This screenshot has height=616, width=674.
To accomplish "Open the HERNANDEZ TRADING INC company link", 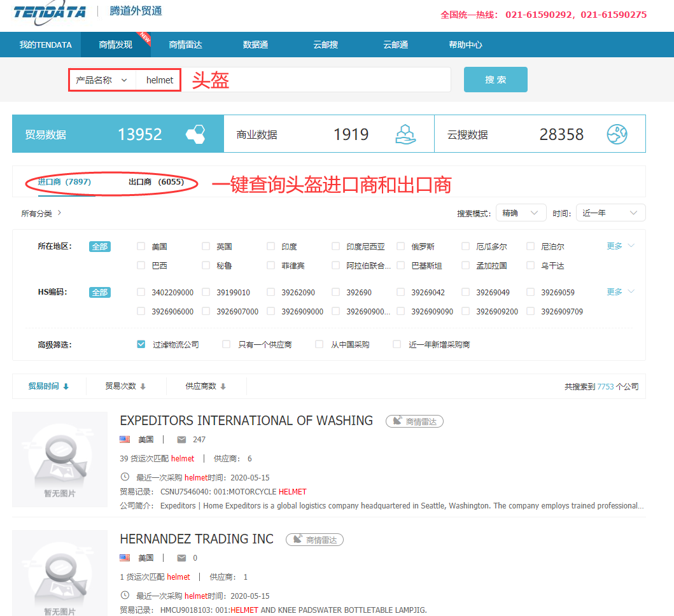I will [196, 539].
